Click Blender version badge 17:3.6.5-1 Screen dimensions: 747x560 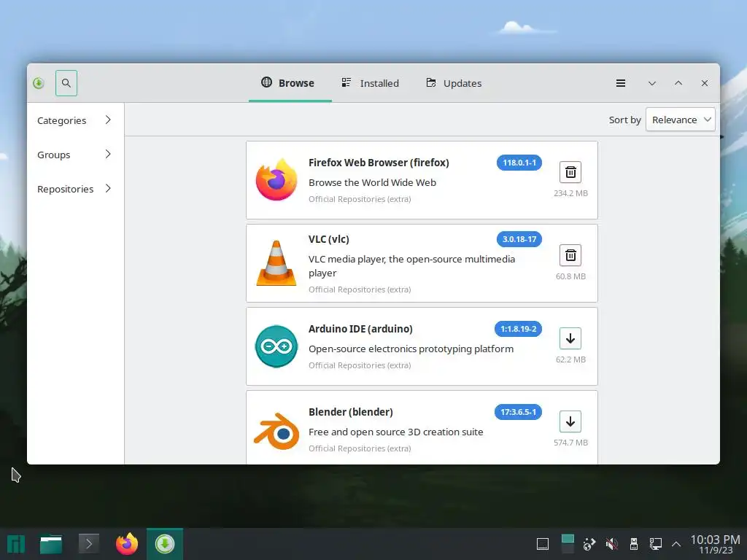(518, 412)
